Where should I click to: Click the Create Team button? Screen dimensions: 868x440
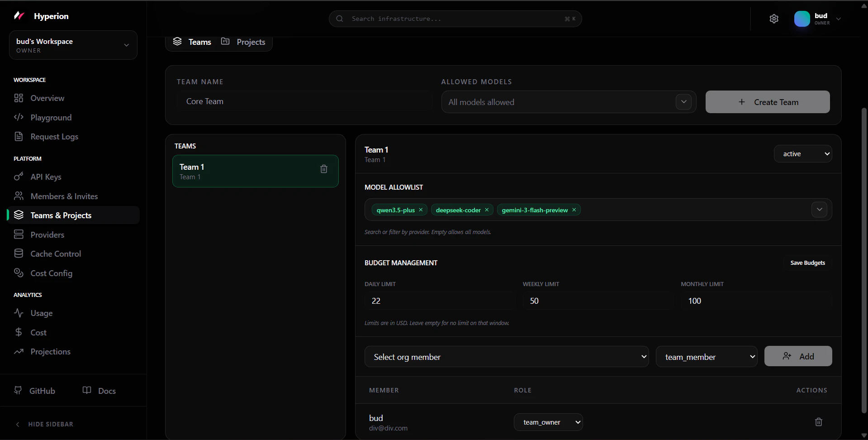tap(767, 102)
